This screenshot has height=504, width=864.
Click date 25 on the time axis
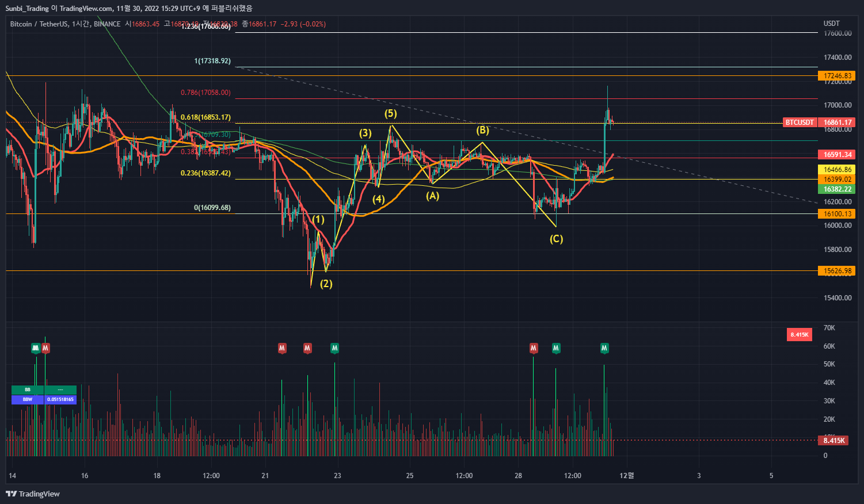[410, 476]
